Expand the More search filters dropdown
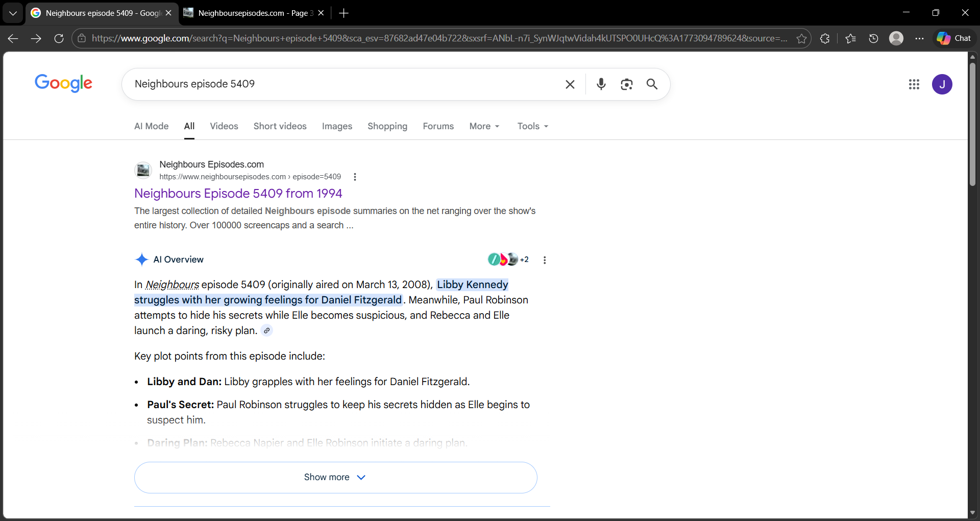The height and width of the screenshot is (521, 980). point(484,126)
